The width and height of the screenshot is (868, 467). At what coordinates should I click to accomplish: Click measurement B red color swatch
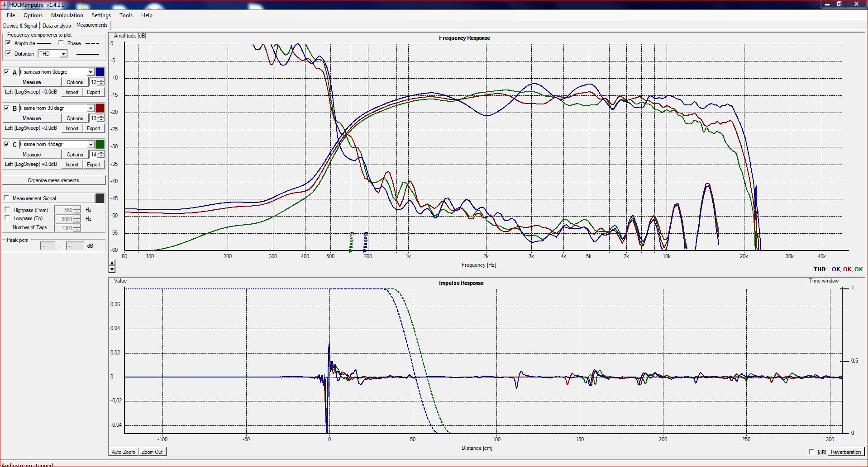100,108
